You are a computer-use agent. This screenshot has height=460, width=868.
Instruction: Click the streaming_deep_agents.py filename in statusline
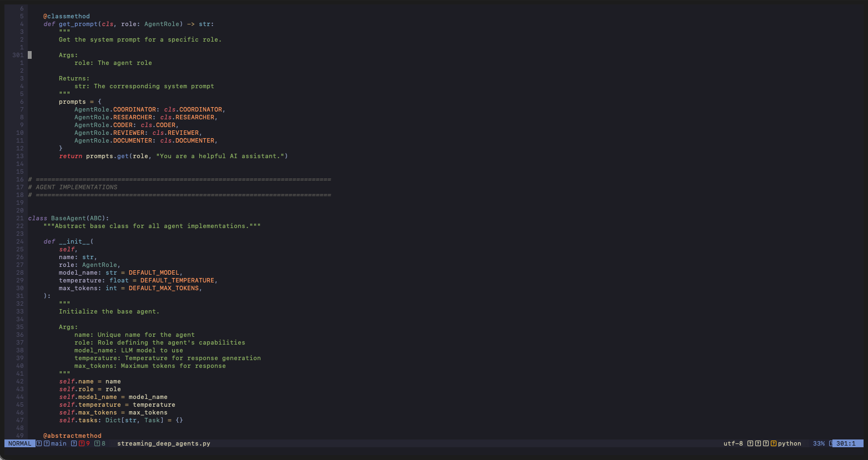[x=163, y=443]
